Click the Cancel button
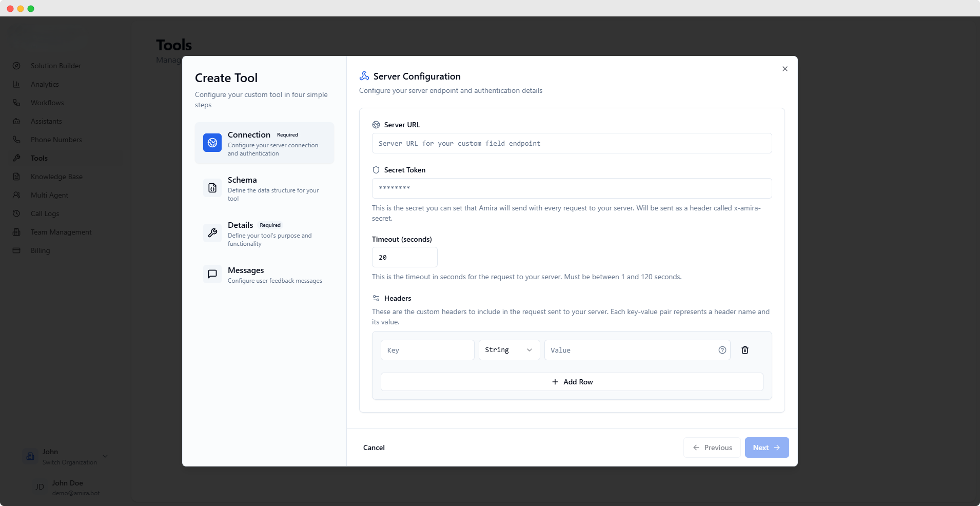The height and width of the screenshot is (506, 980). click(x=374, y=447)
